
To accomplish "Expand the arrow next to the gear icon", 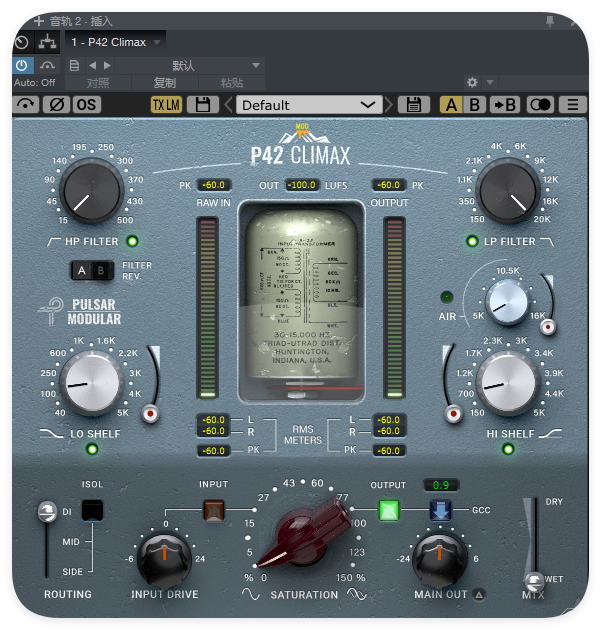I will coord(490,83).
